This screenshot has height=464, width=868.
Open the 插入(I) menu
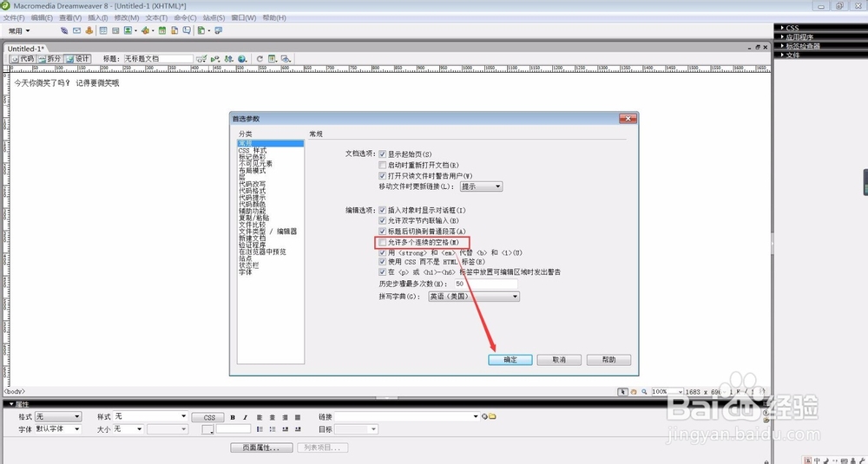tap(98, 17)
